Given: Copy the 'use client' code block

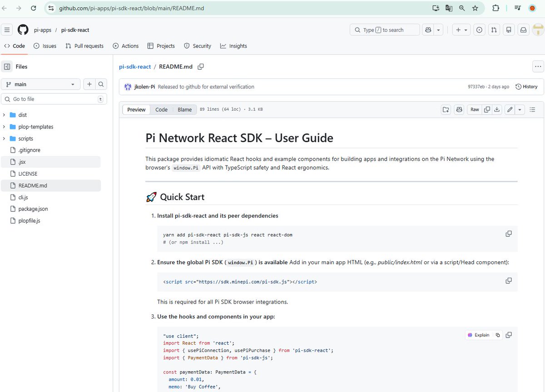Looking at the screenshot, I should pyautogui.click(x=509, y=335).
